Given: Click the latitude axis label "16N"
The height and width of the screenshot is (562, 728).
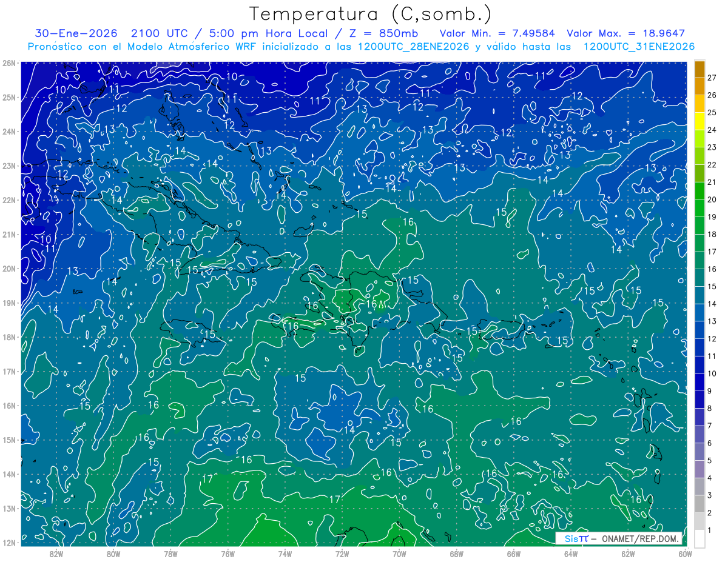Looking at the screenshot, I should [9, 406].
